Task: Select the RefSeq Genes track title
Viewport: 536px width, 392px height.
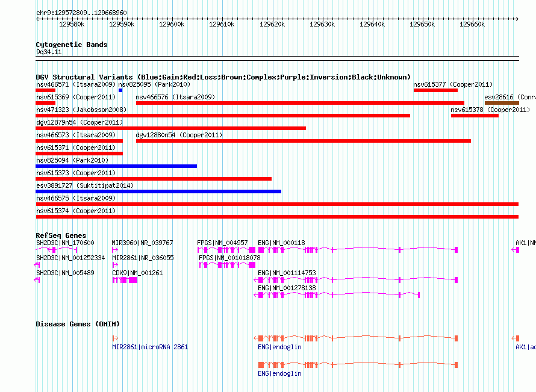Action: [61, 235]
